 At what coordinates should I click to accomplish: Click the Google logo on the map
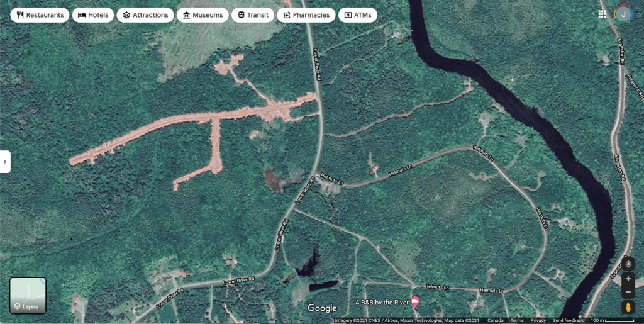click(x=322, y=308)
